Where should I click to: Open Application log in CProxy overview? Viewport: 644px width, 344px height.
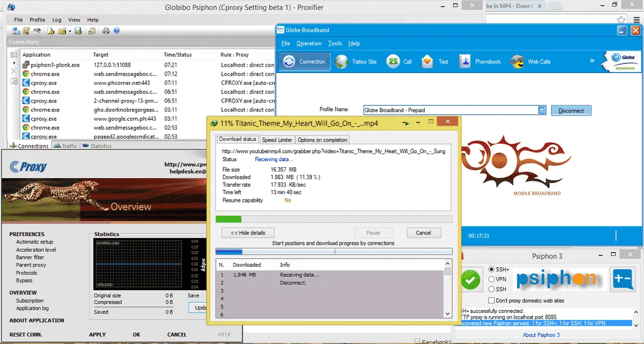pyautogui.click(x=32, y=308)
